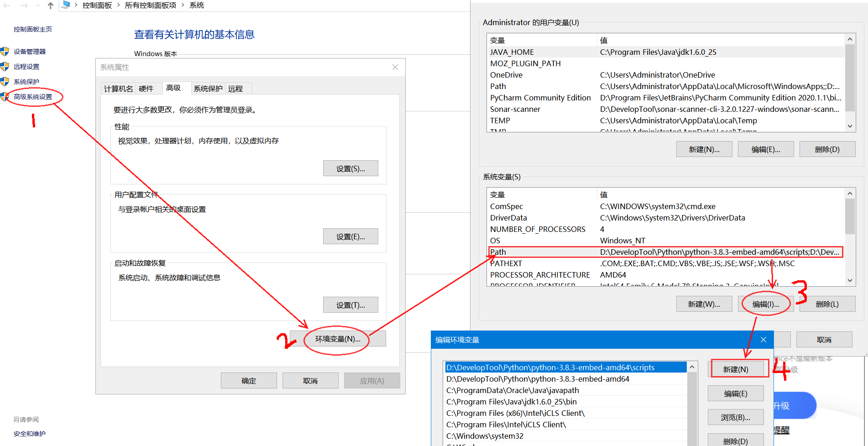Image resolution: width=868 pixels, height=446 pixels.
Task: Go up one level with the up arrow
Action: click(x=50, y=5)
